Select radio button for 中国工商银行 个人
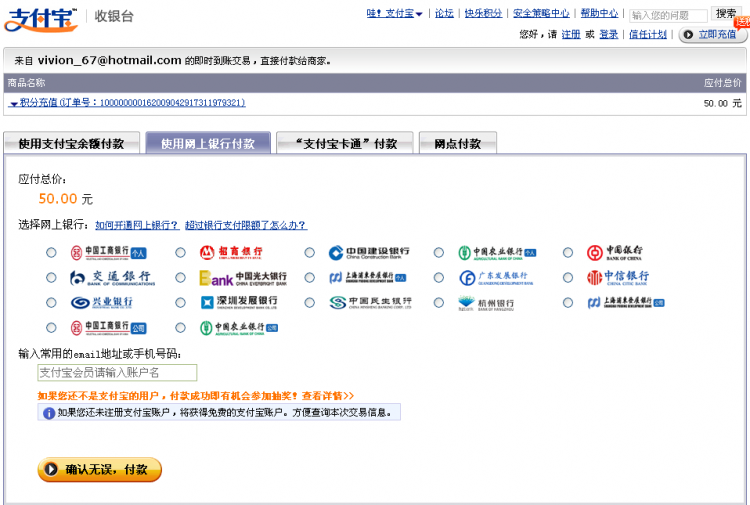 pos(51,252)
